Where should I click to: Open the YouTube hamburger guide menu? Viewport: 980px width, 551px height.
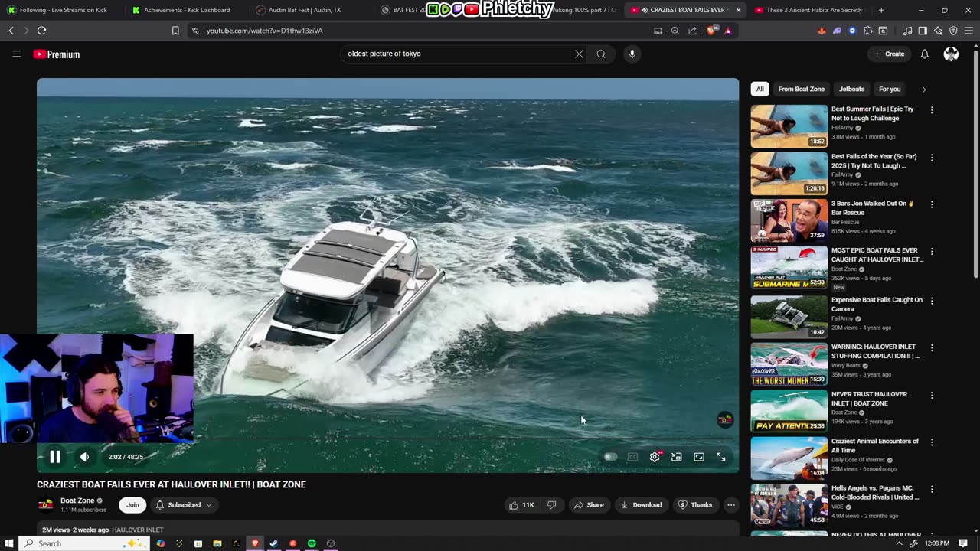pyautogui.click(x=16, y=54)
